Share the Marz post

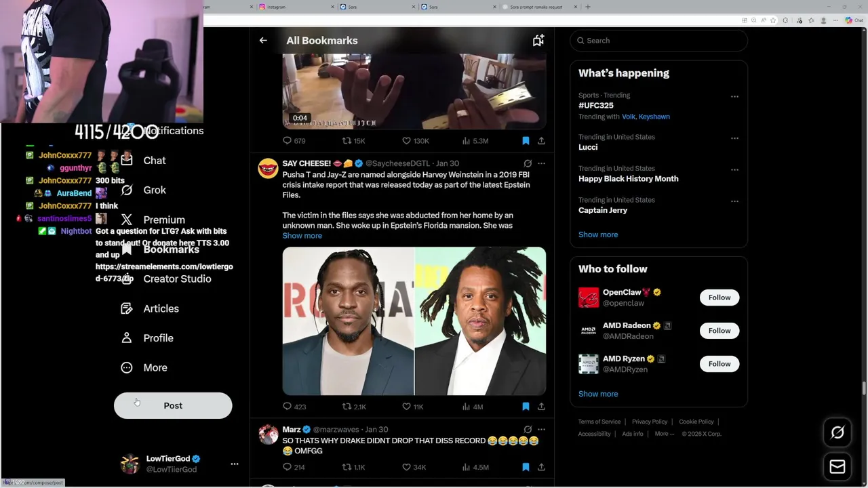[541, 467]
